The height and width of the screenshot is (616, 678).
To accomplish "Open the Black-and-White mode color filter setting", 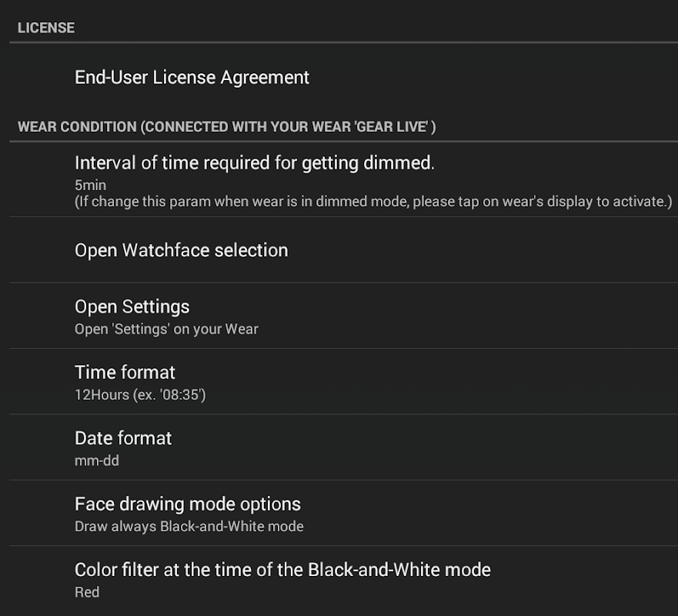I will click(x=282, y=570).
